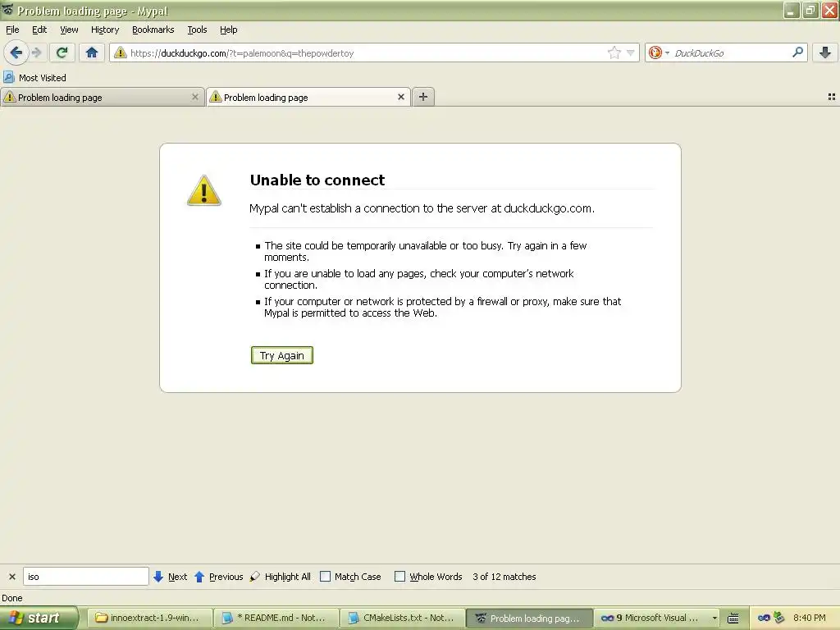Image resolution: width=840 pixels, height=630 pixels.
Task: Open the Windows start button
Action: pyautogui.click(x=39, y=618)
